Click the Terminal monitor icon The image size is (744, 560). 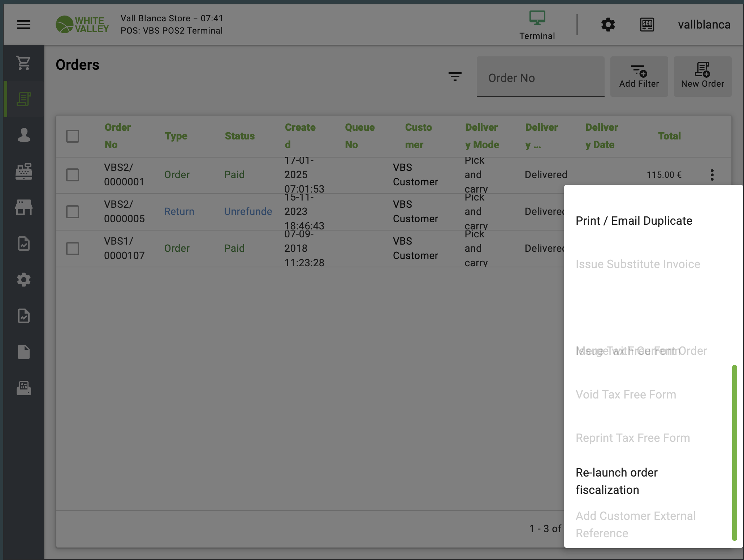[537, 18]
